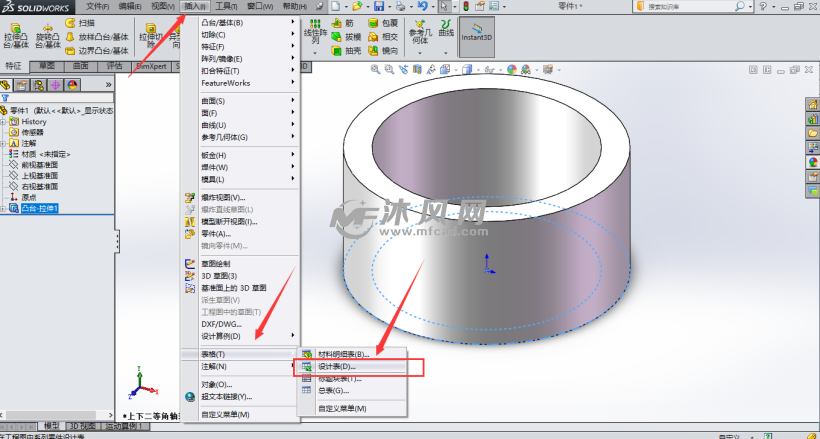This screenshot has width=820, height=439.
Task: Expand the 注解 annotations tree node
Action: tap(3, 143)
